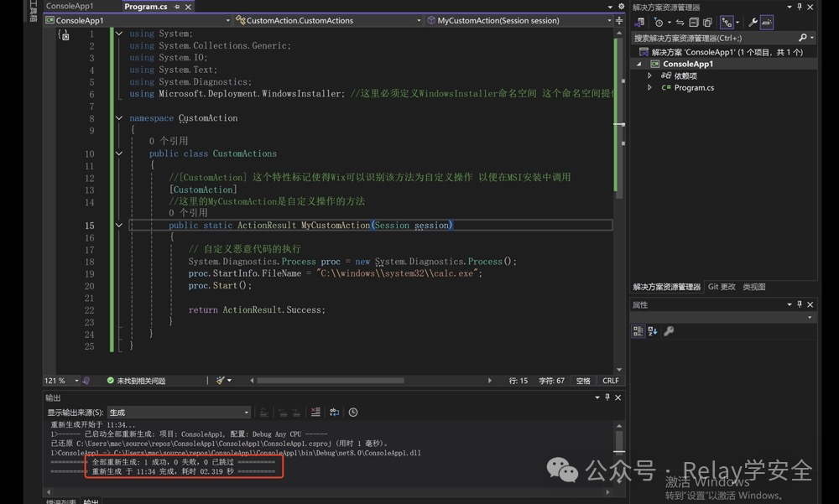This screenshot has width=839, height=504.
Task: Select the Program.cs editor tab
Action: pos(145,7)
